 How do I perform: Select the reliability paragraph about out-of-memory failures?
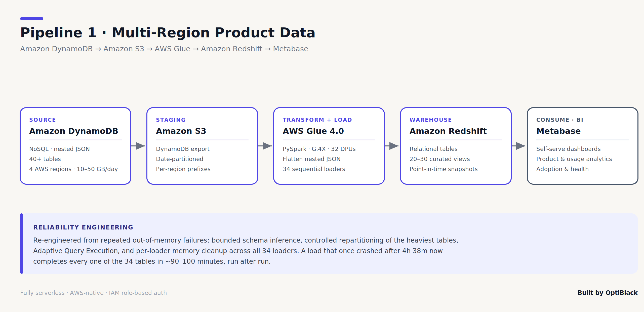(246, 251)
